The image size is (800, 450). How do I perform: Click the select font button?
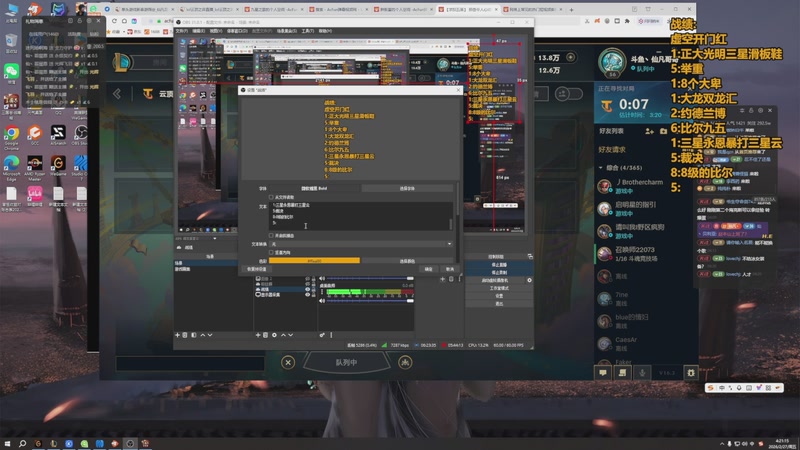click(407, 188)
